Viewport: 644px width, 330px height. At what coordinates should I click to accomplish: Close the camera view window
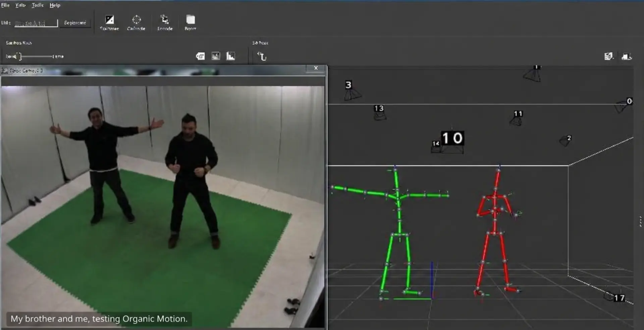point(316,68)
